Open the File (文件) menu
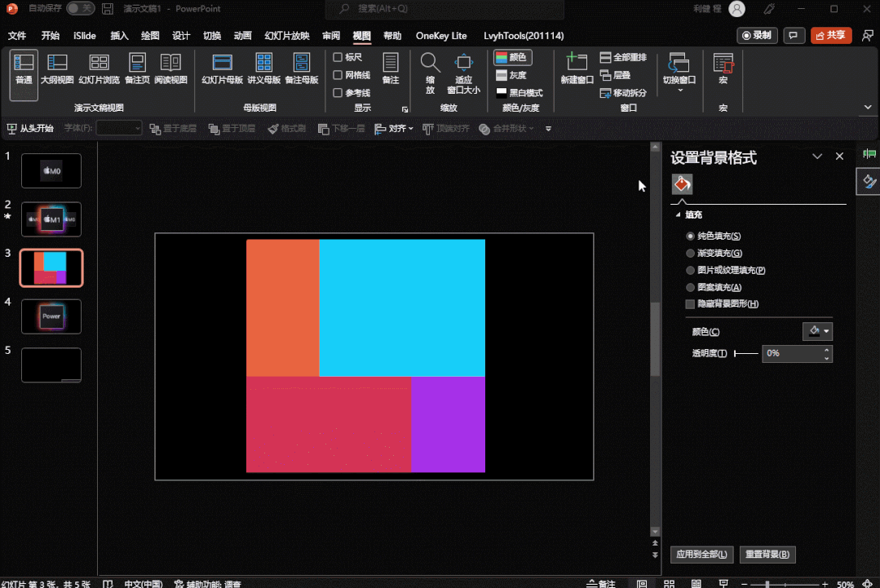880x588 pixels. (17, 35)
